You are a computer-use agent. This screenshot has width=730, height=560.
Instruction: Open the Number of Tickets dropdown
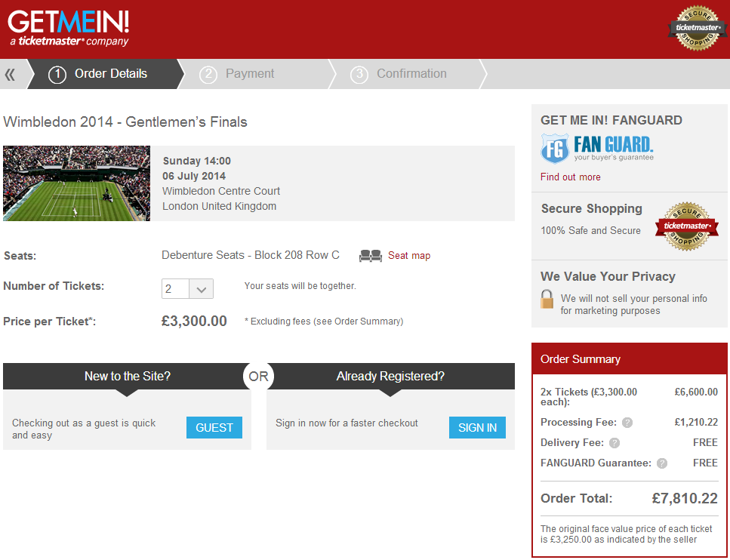click(x=188, y=289)
